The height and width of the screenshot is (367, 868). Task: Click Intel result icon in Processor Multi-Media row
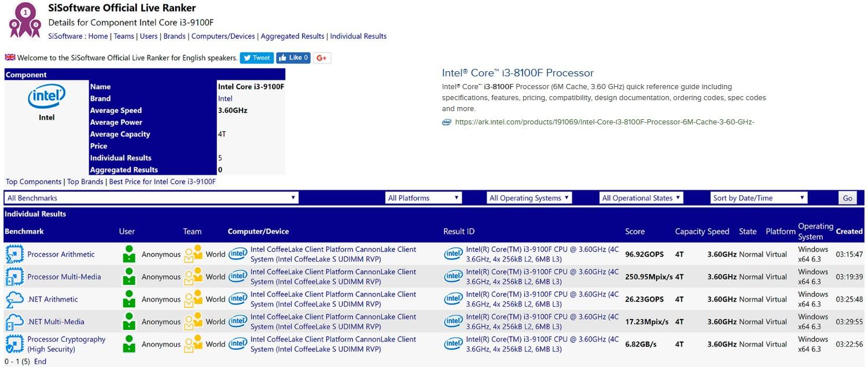click(x=454, y=277)
